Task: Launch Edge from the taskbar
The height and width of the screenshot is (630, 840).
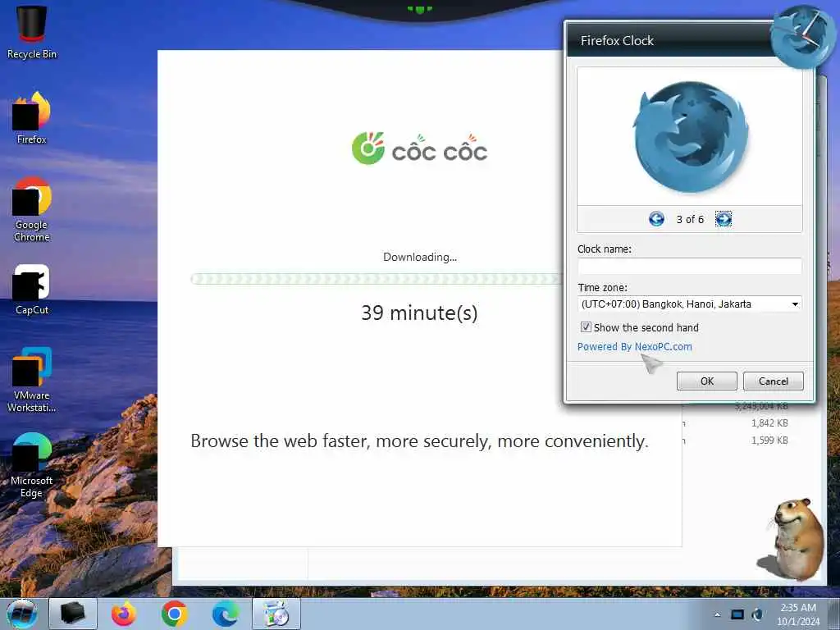Action: pos(226,614)
